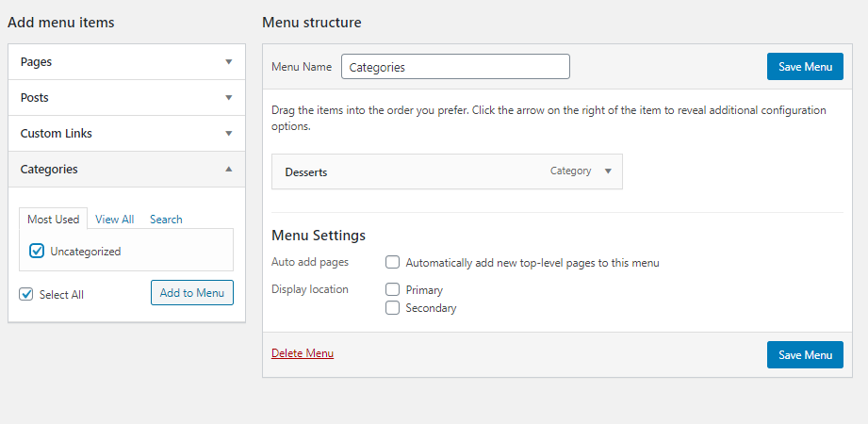Screen dimensions: 868x424
Task: Click the Delete Menu link
Action: (x=303, y=353)
